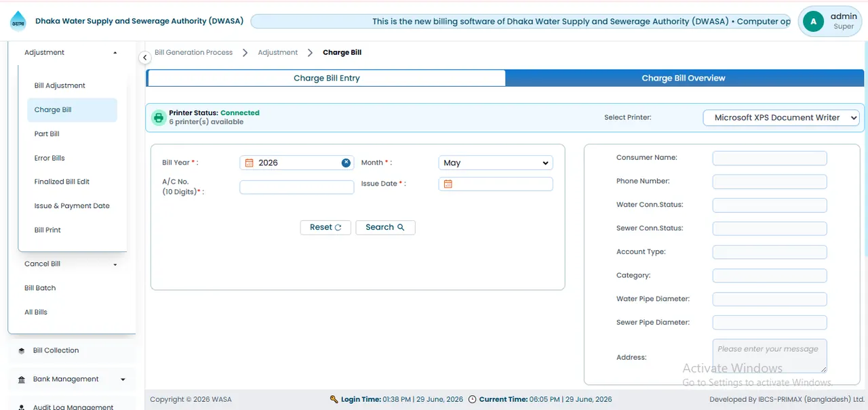Click the Current Time clock icon
The width and height of the screenshot is (868, 410).
[473, 400]
